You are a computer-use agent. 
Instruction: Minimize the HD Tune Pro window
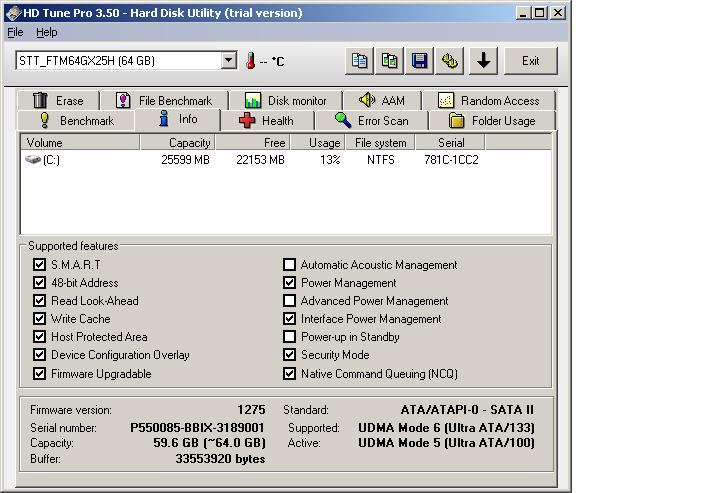[522, 13]
